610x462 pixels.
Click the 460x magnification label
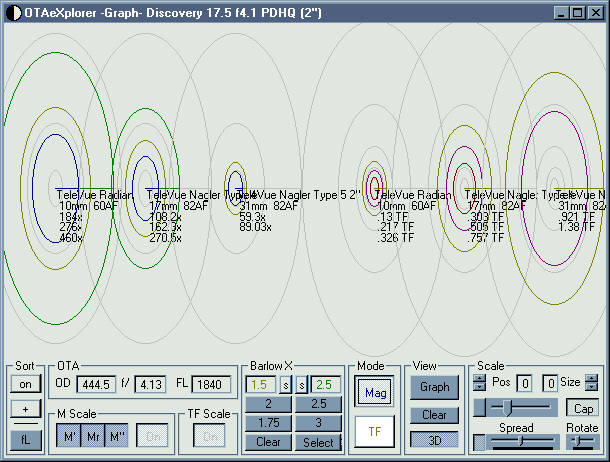tap(70, 237)
